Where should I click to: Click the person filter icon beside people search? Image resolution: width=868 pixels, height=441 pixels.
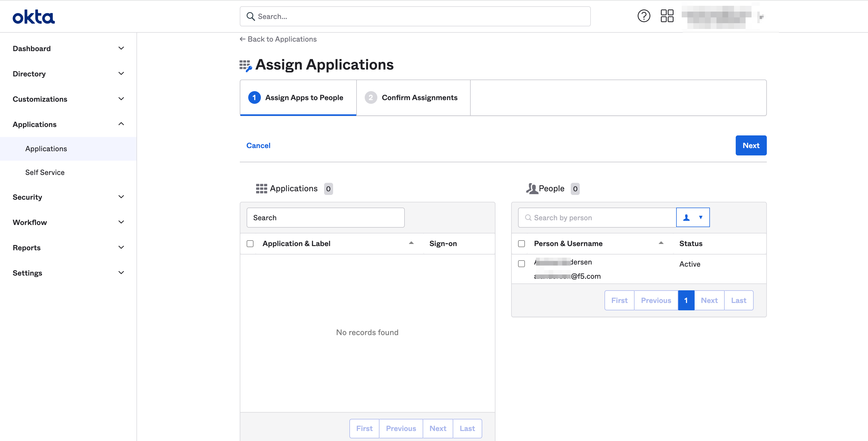(686, 217)
